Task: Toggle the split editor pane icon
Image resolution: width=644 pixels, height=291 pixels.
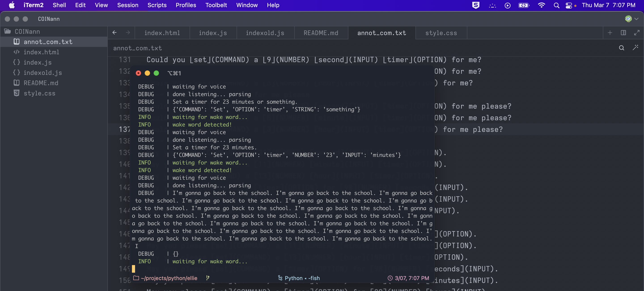Action: [623, 33]
